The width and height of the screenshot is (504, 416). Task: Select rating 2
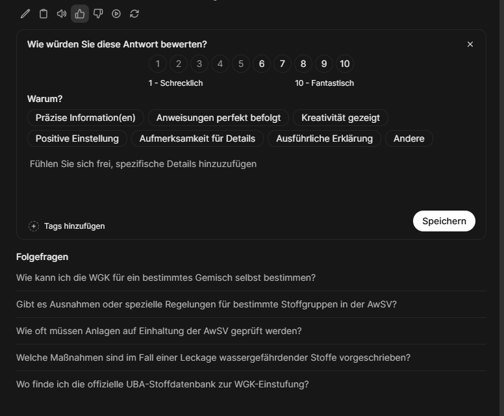click(x=179, y=64)
